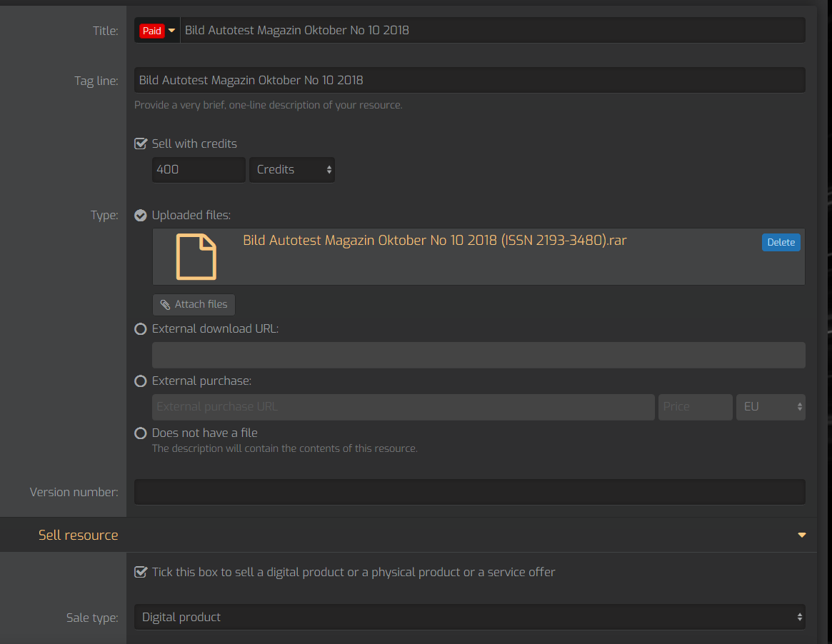Edit the Tag line input field
Viewport: 832px width, 644px height.
pyautogui.click(x=470, y=80)
